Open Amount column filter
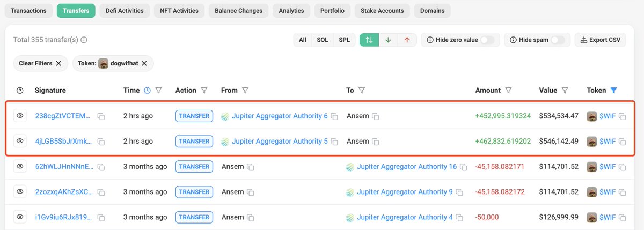644x230 pixels. [x=508, y=91]
